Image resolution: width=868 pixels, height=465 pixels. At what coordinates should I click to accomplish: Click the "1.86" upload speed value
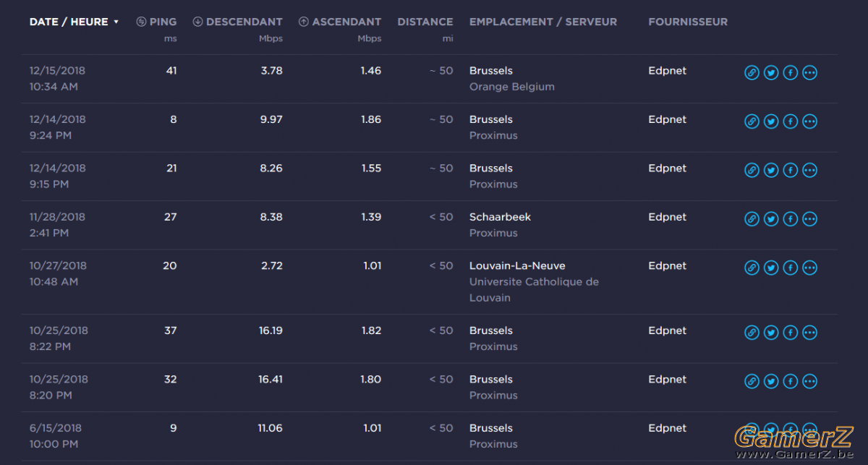(371, 119)
